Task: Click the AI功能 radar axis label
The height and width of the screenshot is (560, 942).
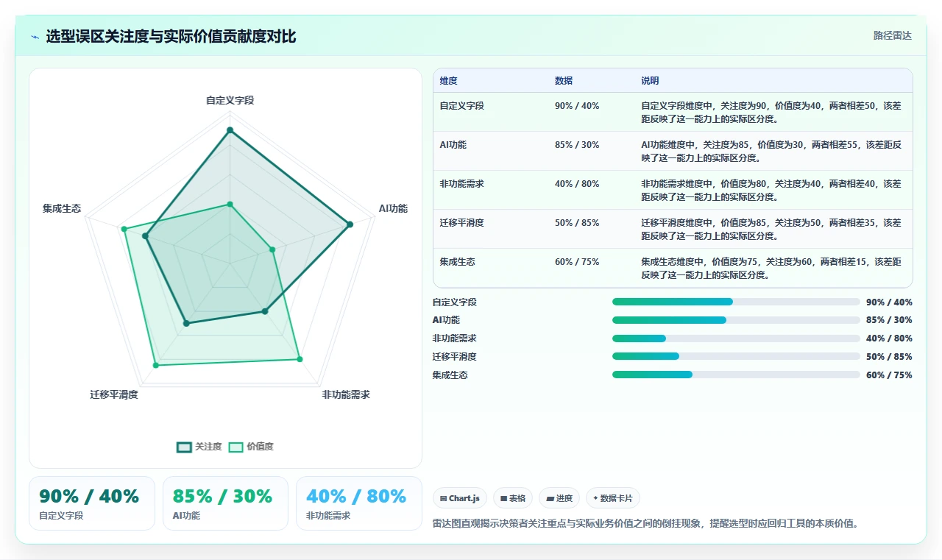Action: tap(393, 209)
